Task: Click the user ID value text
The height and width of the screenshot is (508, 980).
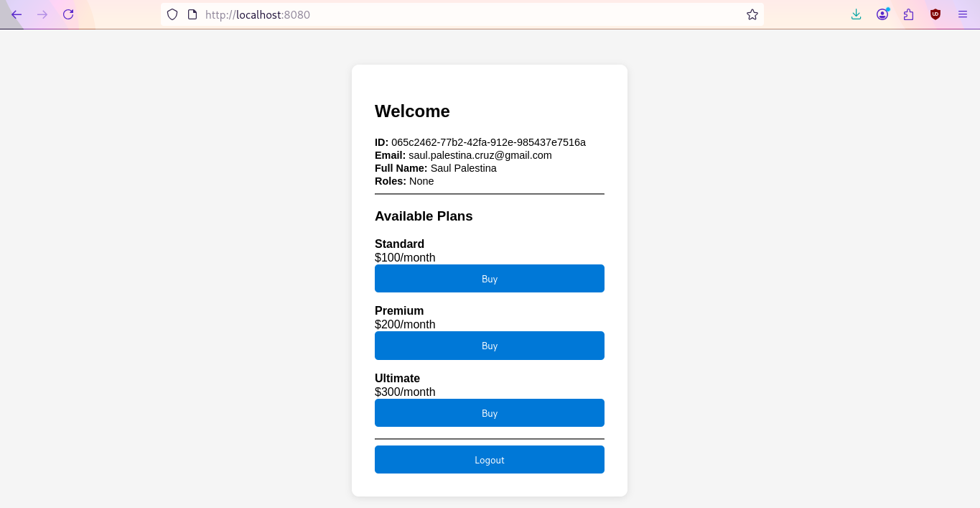Action: coord(487,142)
